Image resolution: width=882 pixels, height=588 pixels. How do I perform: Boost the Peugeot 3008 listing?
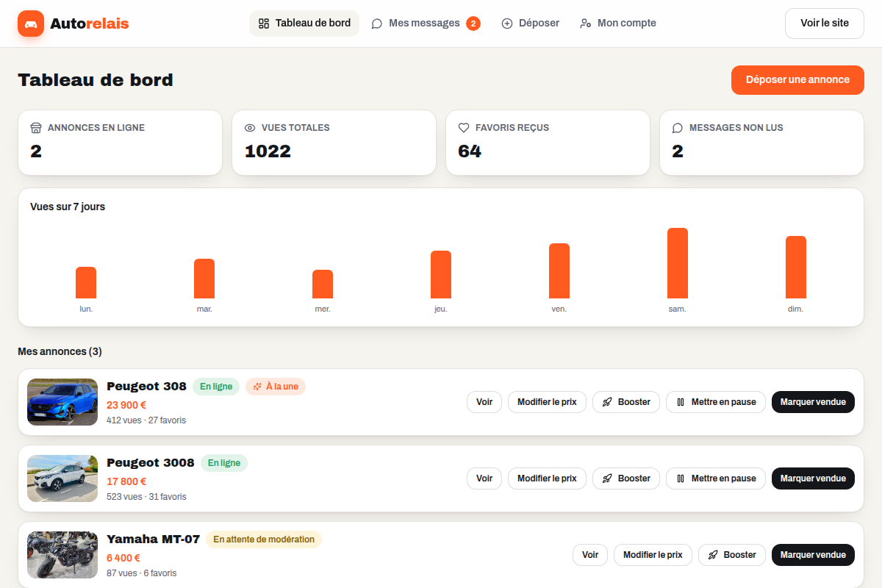pos(626,478)
